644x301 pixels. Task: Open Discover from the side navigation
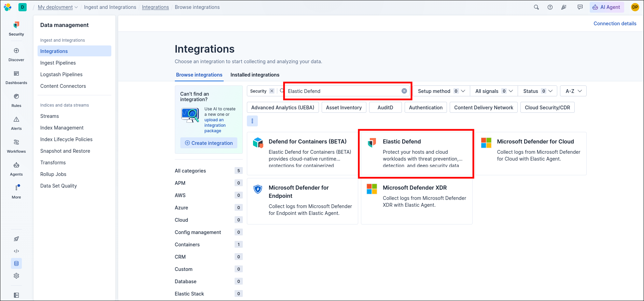(16, 55)
